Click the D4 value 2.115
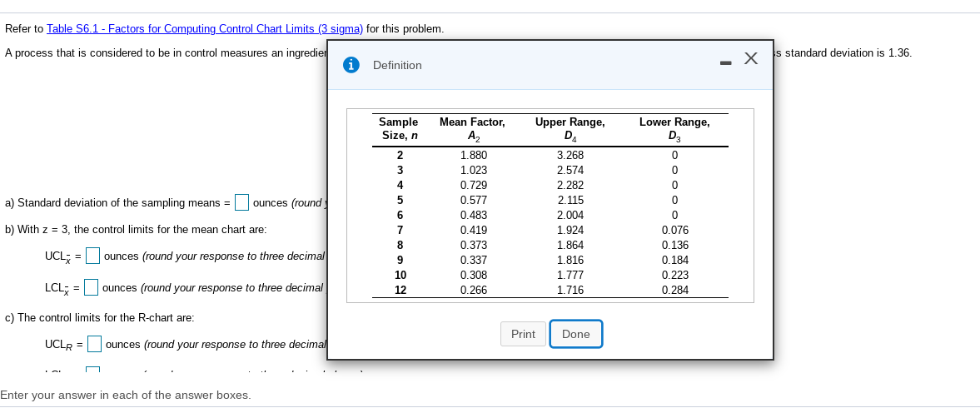The width and height of the screenshot is (980, 418). point(570,201)
